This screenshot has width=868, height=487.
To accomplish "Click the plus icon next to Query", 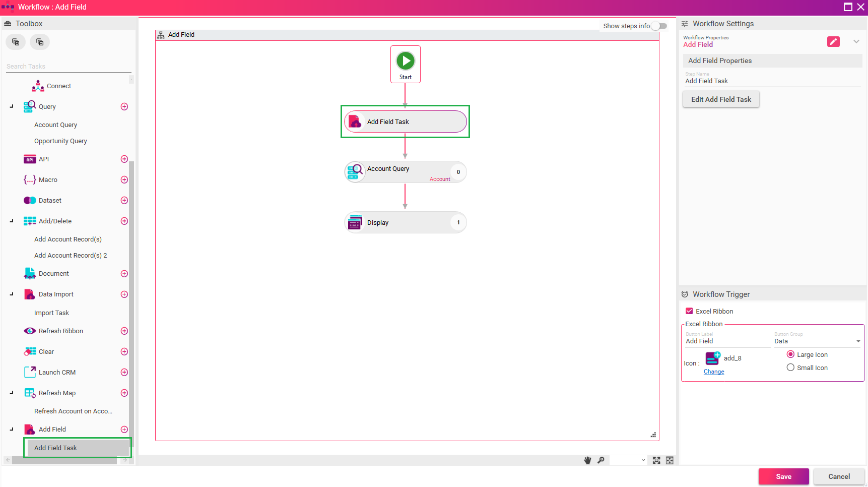I will pyautogui.click(x=124, y=107).
